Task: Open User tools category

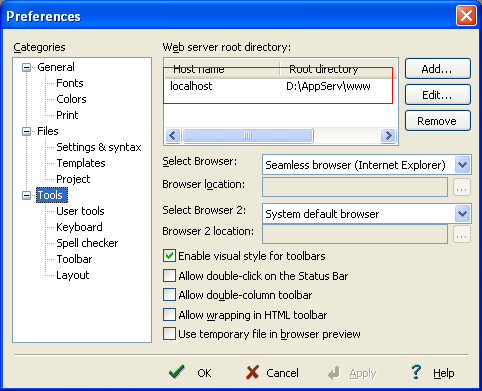Action: (x=80, y=211)
